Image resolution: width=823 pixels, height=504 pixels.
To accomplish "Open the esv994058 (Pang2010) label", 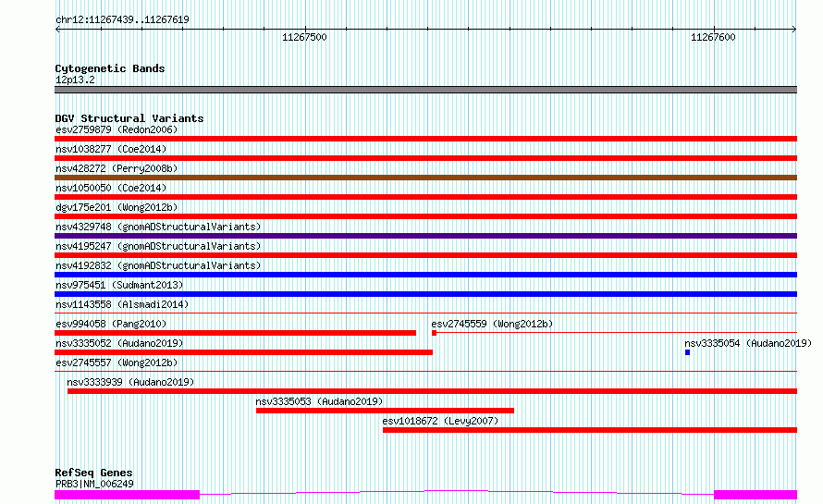I will pos(111,324).
